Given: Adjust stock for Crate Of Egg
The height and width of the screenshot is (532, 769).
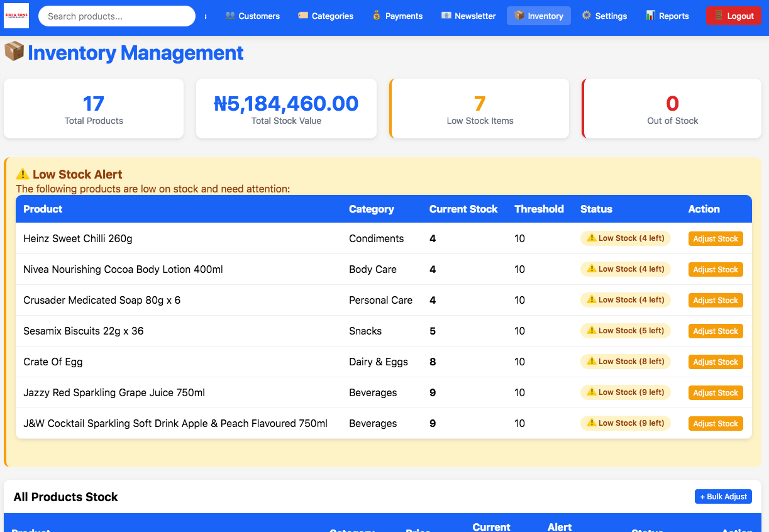Looking at the screenshot, I should [x=716, y=362].
